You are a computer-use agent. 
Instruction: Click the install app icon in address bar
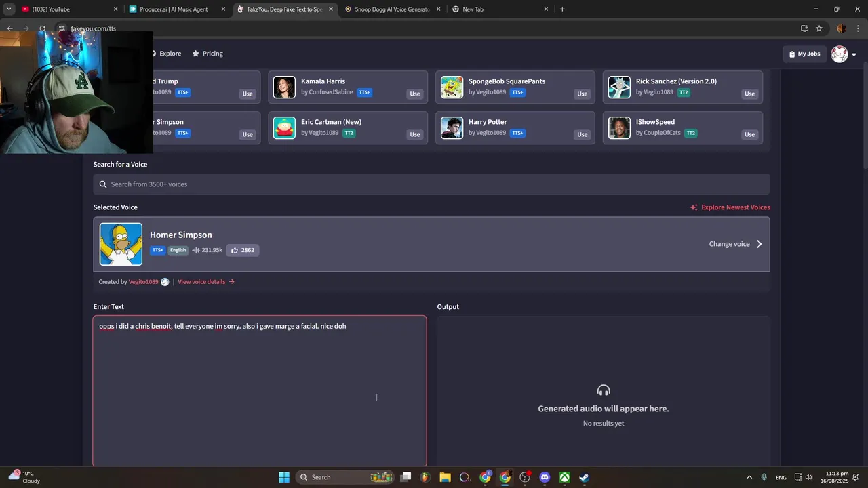[804, 28]
